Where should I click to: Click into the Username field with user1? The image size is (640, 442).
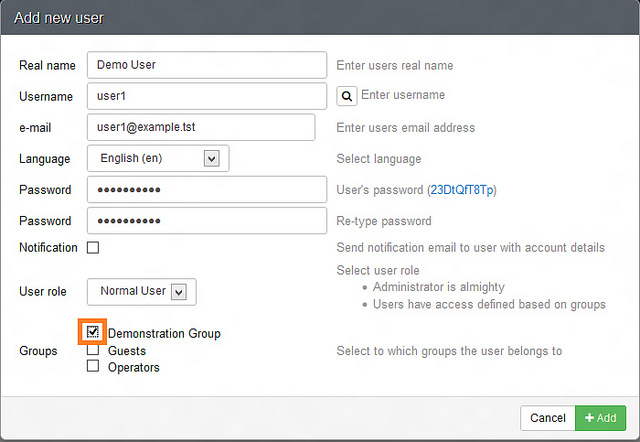coord(207,96)
